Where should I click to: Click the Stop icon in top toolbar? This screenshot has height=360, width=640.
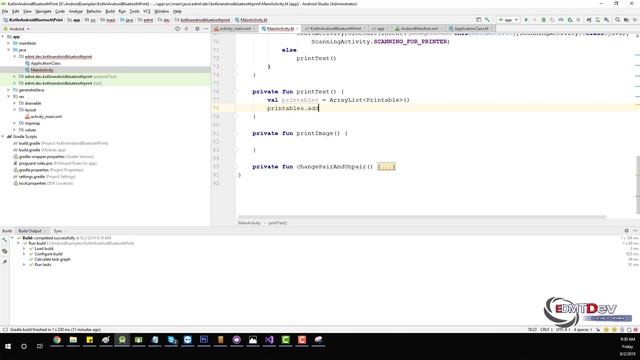pyautogui.click(x=578, y=20)
